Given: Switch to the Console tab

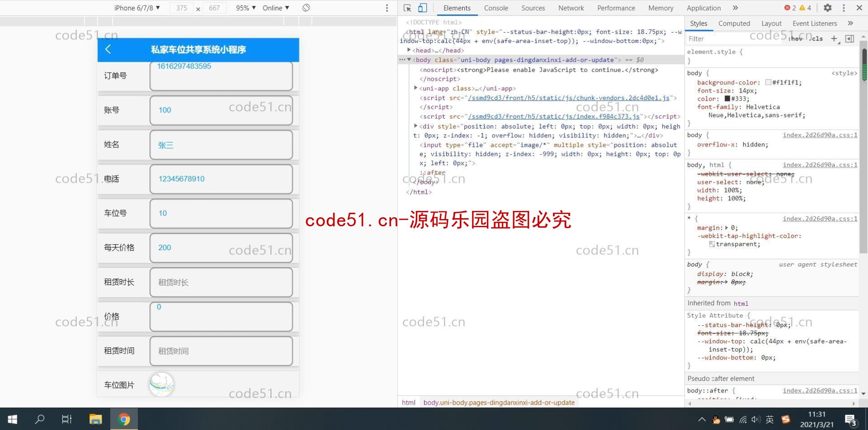Looking at the screenshot, I should (496, 8).
